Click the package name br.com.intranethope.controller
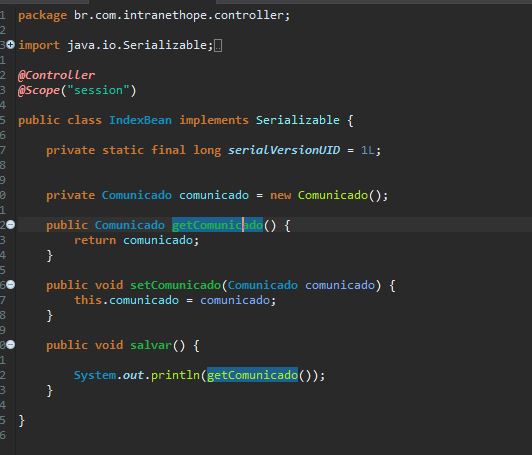Screen dimensions: 532x455 [x=179, y=15]
